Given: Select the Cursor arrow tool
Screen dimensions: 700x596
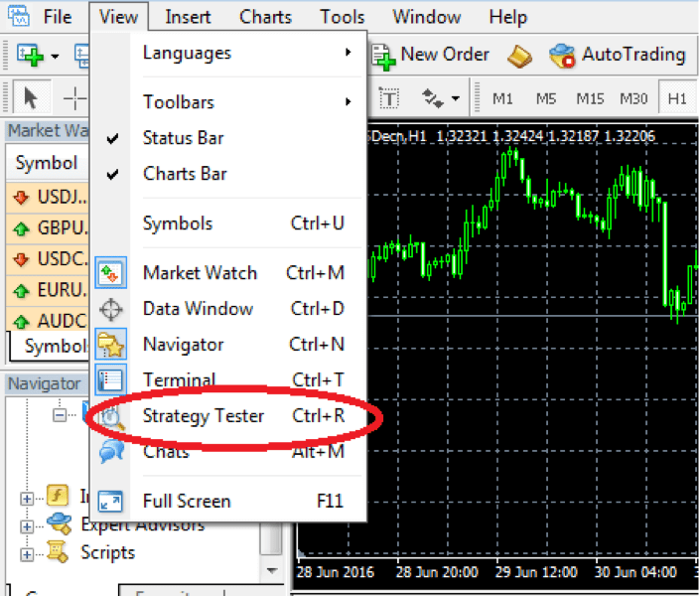Looking at the screenshot, I should coord(31,98).
